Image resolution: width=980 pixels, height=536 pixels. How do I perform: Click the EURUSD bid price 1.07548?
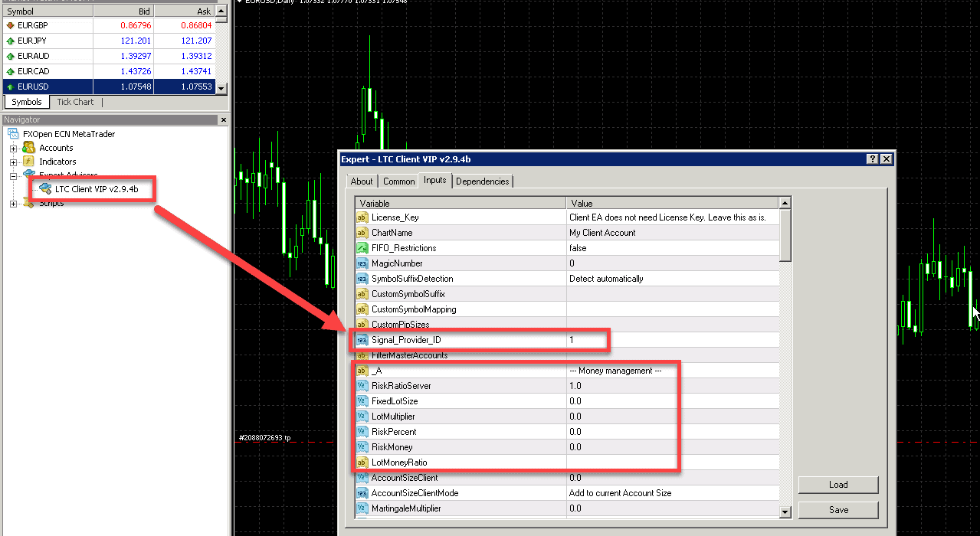tap(135, 87)
